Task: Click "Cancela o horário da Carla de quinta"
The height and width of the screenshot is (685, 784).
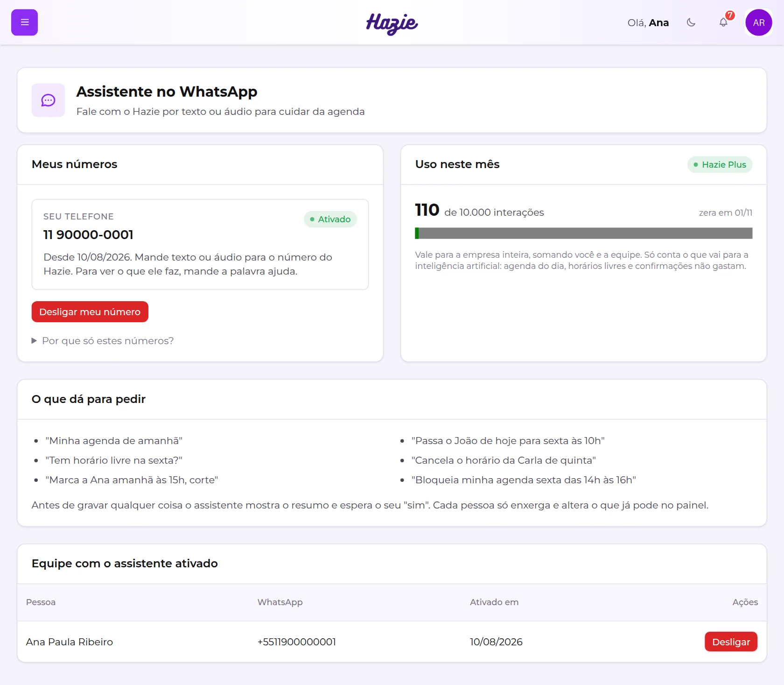Action: [x=504, y=460]
